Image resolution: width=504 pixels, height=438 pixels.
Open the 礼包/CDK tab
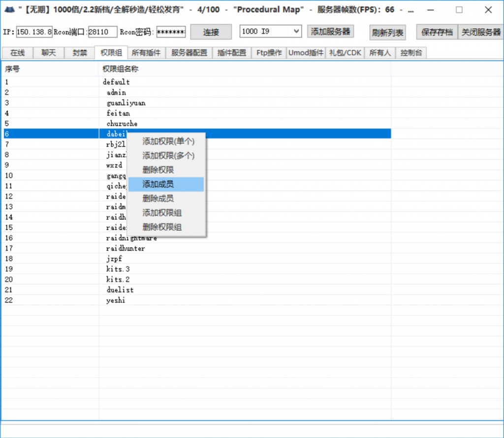[345, 53]
